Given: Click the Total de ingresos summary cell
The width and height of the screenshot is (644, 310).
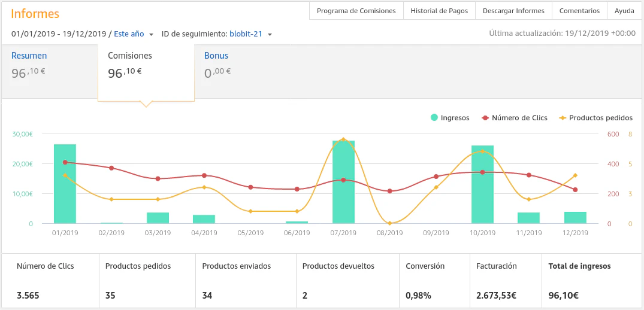Looking at the screenshot, I should pos(592,281).
